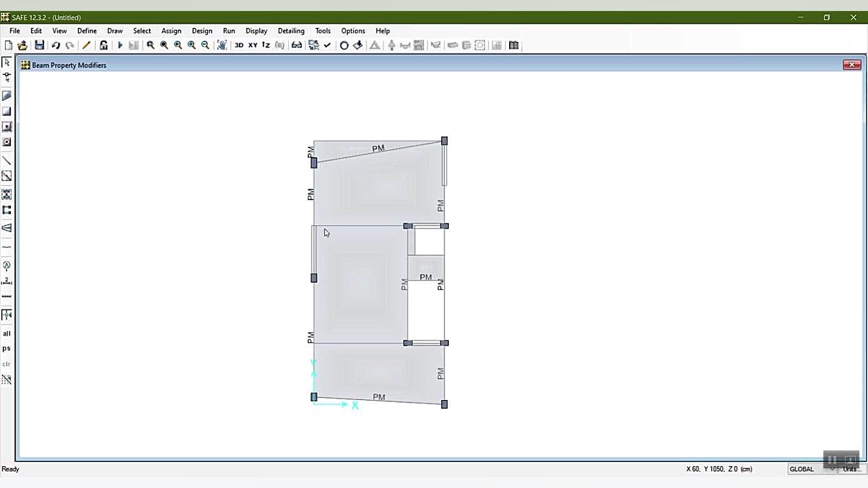
Task: Pick the Draw Rectangular Slab tool
Action: 6,111
